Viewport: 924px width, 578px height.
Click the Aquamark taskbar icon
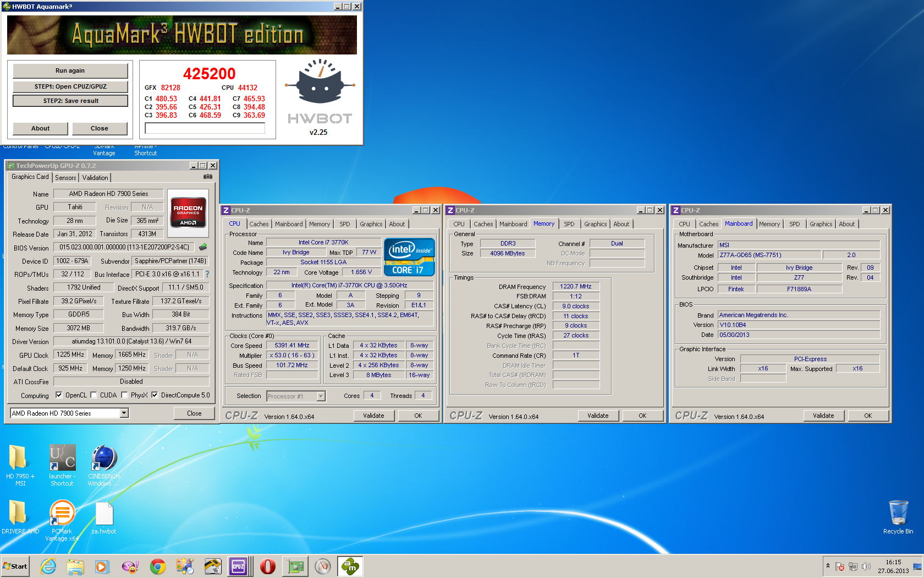350,566
